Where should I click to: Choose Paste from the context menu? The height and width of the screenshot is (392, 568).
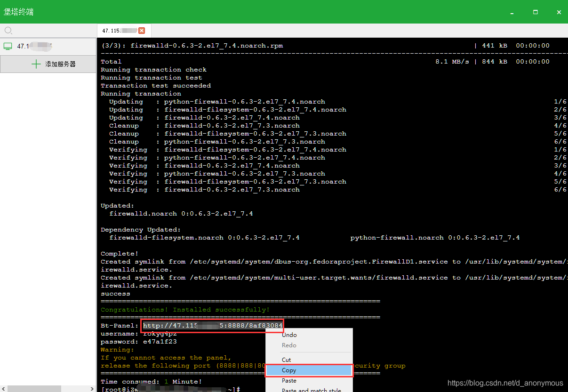pyautogui.click(x=289, y=381)
